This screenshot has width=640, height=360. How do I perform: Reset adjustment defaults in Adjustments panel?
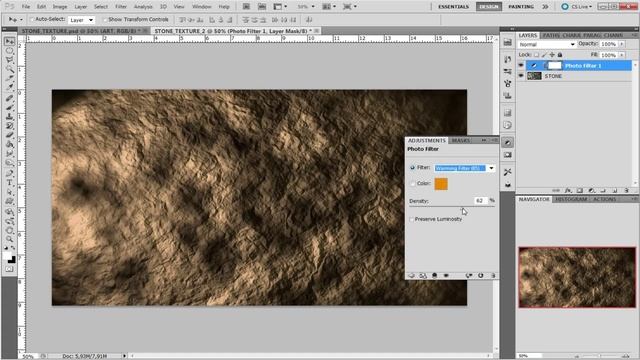click(x=480, y=276)
